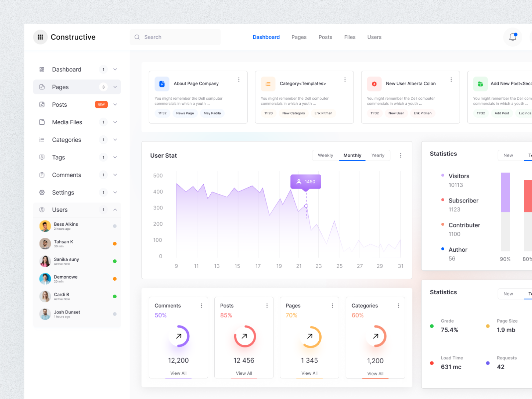Collapse the Users sidebar section
The height and width of the screenshot is (399, 532).
coord(115,209)
